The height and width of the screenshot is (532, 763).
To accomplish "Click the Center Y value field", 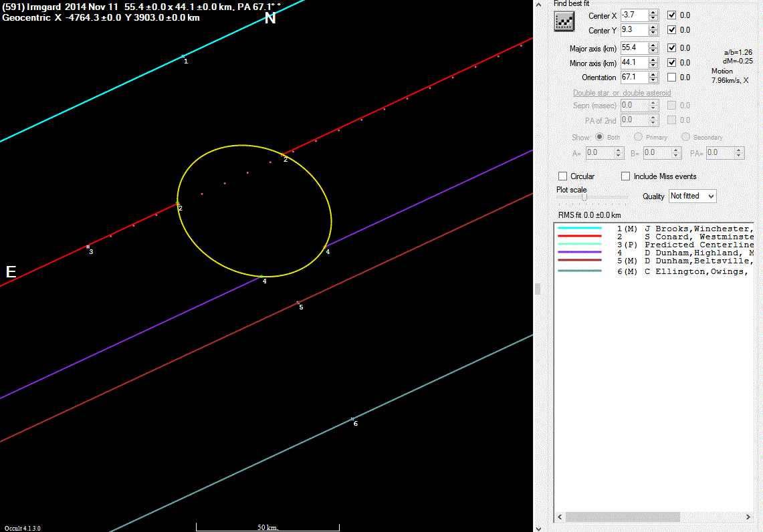I will tap(635, 29).
